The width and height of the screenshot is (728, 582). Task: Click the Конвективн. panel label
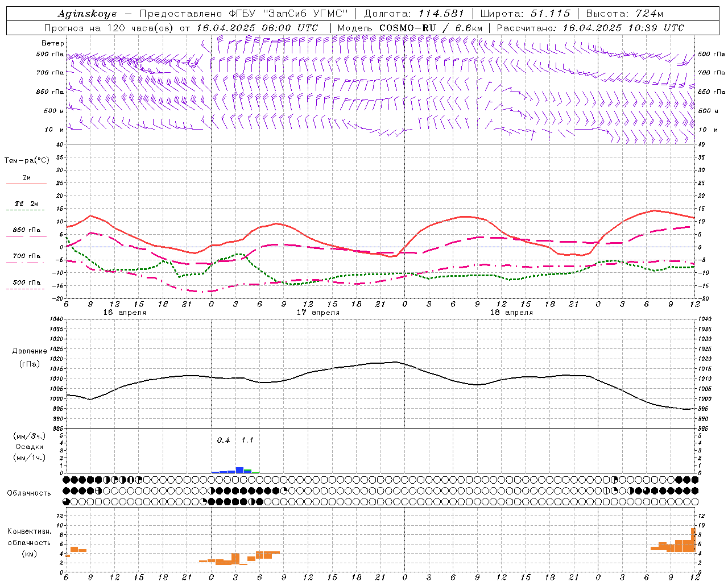tap(29, 531)
